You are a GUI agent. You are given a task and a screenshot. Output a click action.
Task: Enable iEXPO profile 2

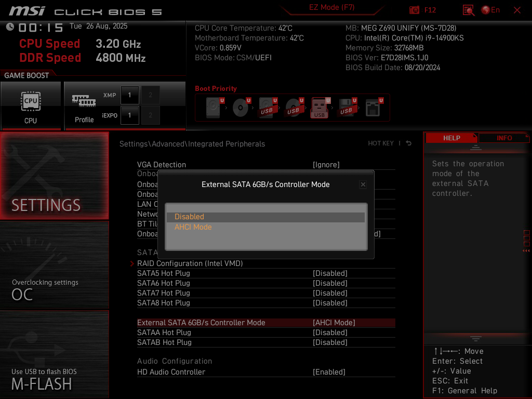pos(150,115)
